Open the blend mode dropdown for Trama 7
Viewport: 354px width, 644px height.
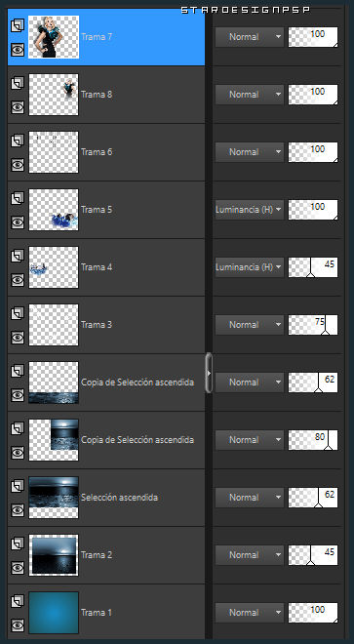pos(250,37)
